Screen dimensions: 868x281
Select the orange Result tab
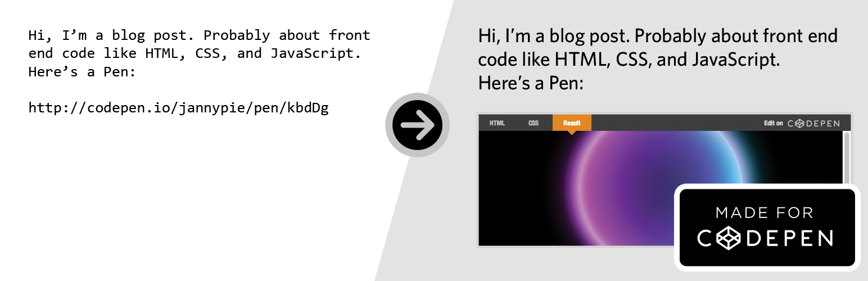click(572, 123)
